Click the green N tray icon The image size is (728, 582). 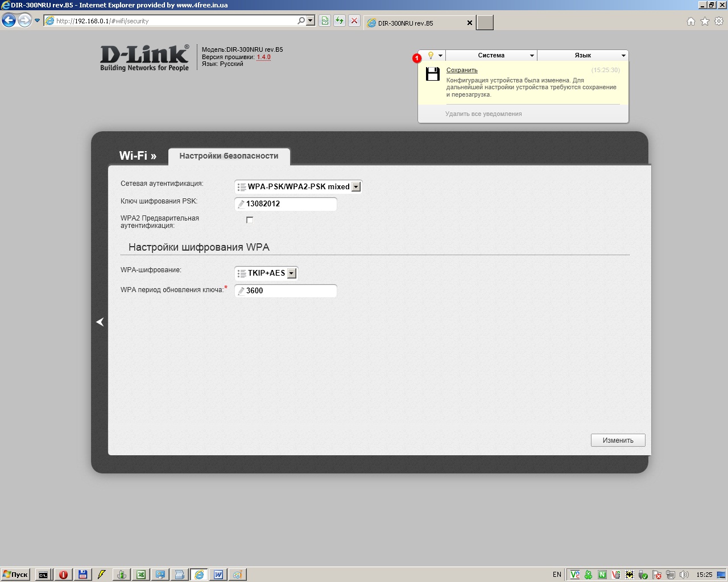coord(602,575)
